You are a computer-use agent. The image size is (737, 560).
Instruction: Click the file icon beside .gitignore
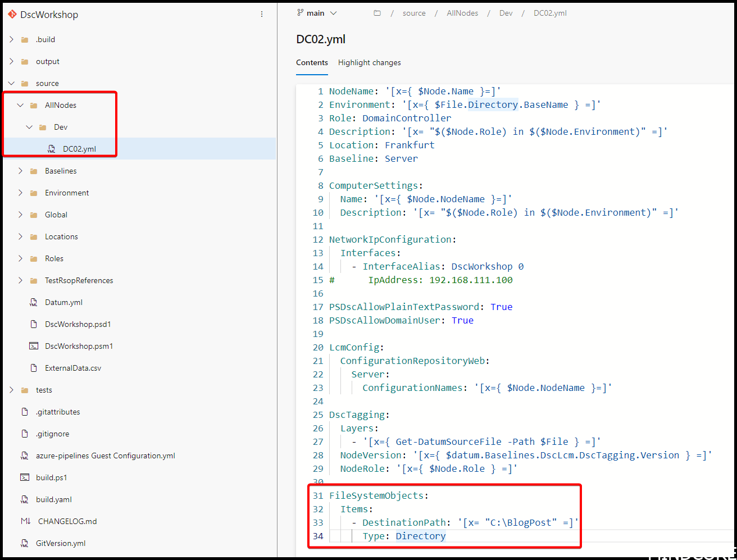click(25, 434)
